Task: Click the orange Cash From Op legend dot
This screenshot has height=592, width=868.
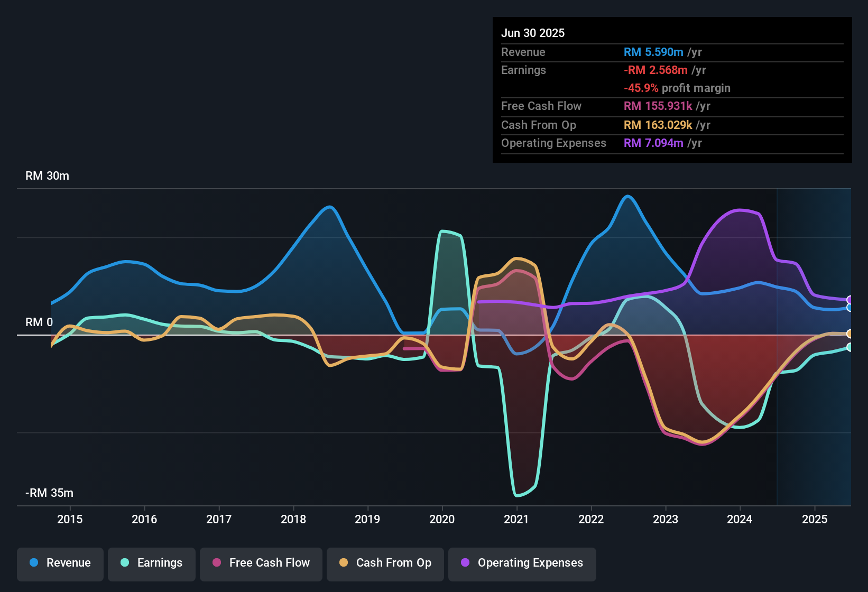Action: pyautogui.click(x=344, y=563)
